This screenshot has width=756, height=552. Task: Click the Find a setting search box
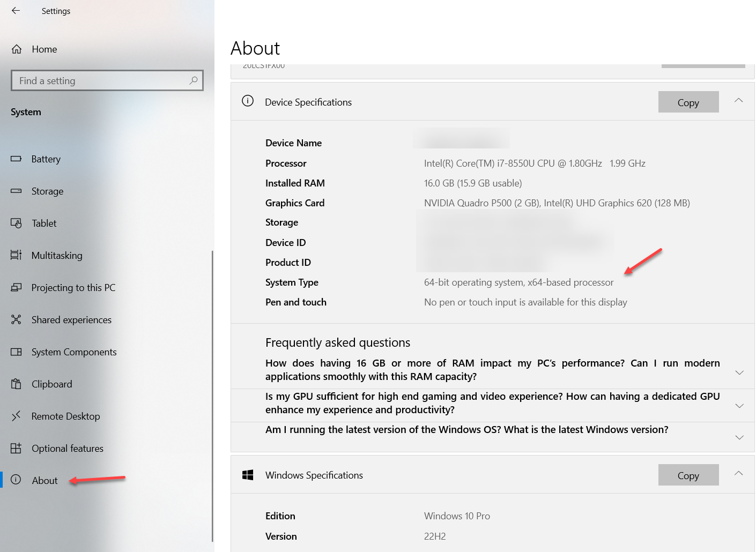pos(99,81)
